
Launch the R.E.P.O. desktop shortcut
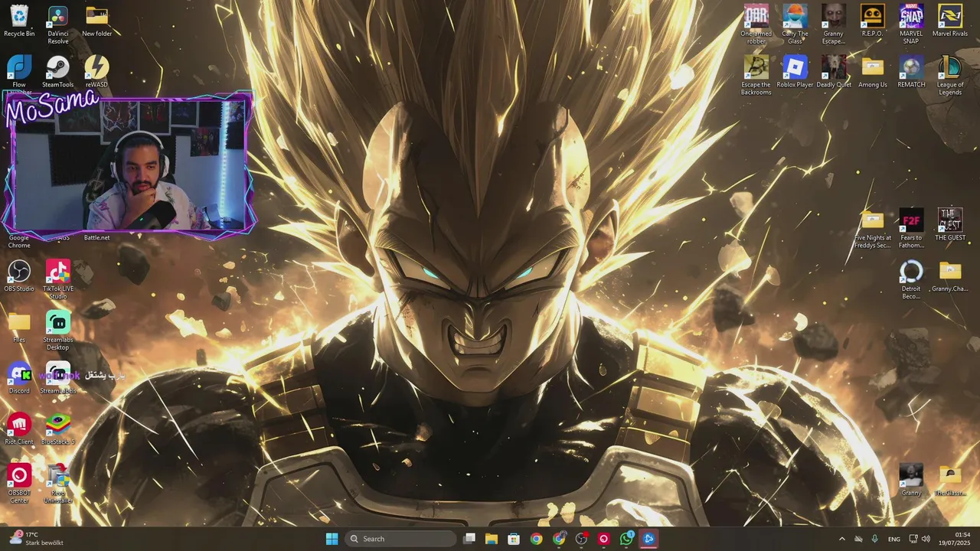[x=872, y=21]
